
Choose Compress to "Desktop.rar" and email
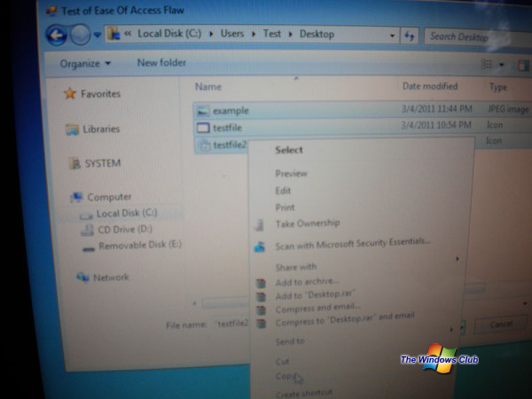pos(345,319)
